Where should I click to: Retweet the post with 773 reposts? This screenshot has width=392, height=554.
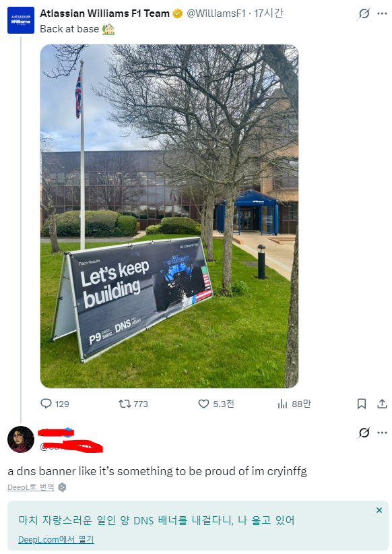(x=125, y=404)
